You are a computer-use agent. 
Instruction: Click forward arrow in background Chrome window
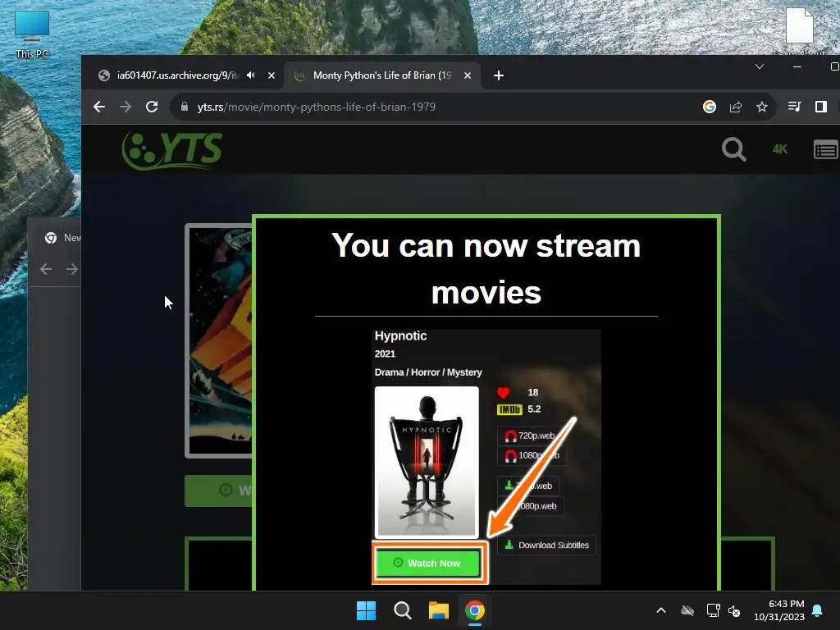(72, 269)
